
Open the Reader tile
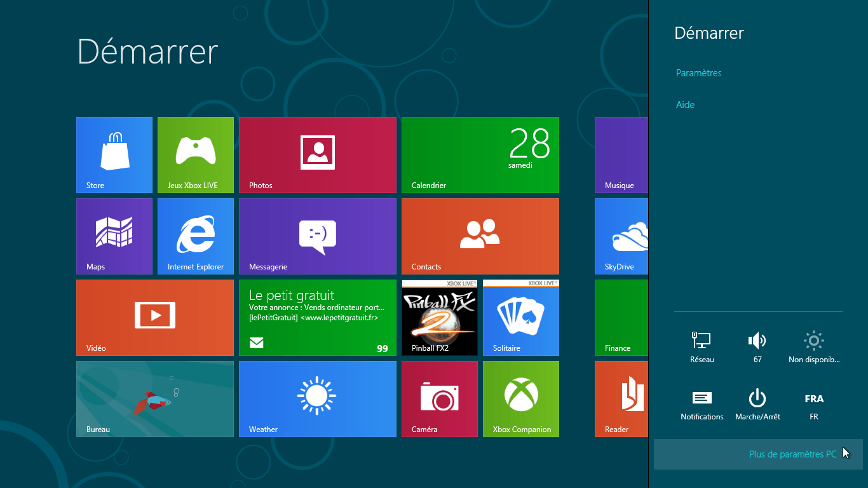point(621,399)
